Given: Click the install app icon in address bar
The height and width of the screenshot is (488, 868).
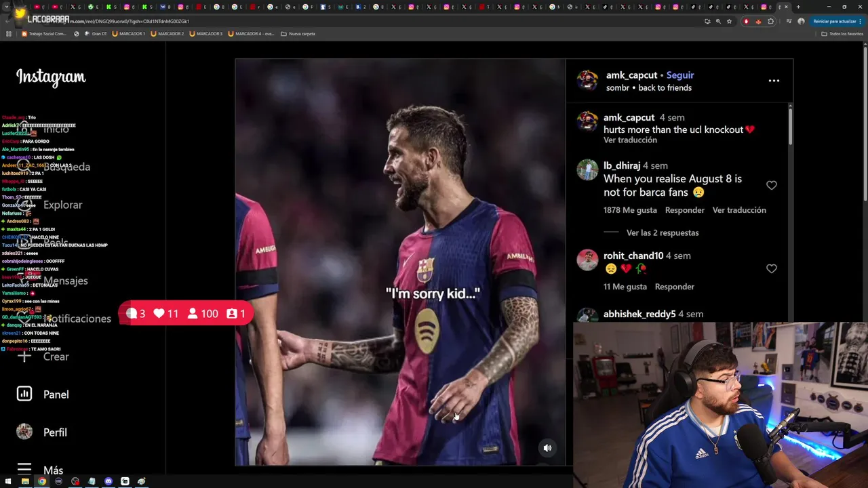Looking at the screenshot, I should tap(707, 21).
